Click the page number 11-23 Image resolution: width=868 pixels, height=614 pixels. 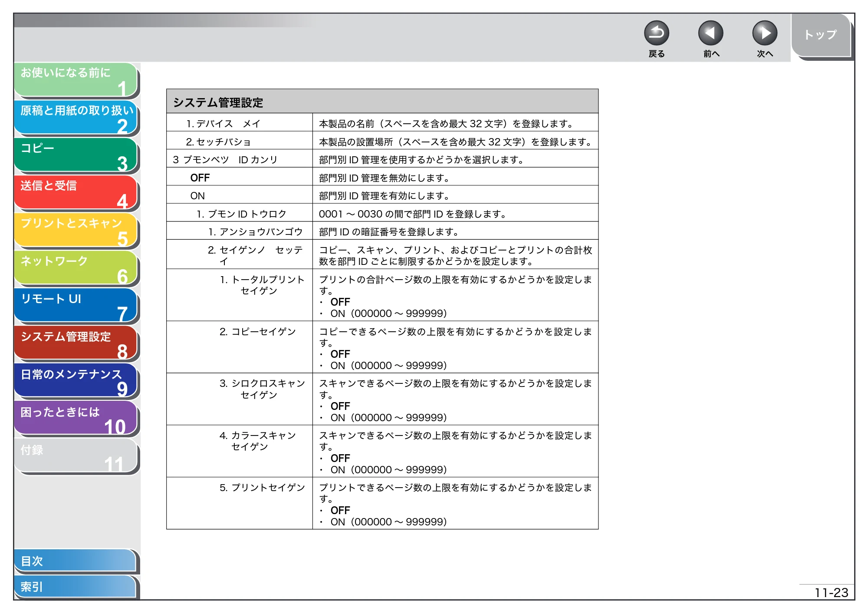(831, 592)
